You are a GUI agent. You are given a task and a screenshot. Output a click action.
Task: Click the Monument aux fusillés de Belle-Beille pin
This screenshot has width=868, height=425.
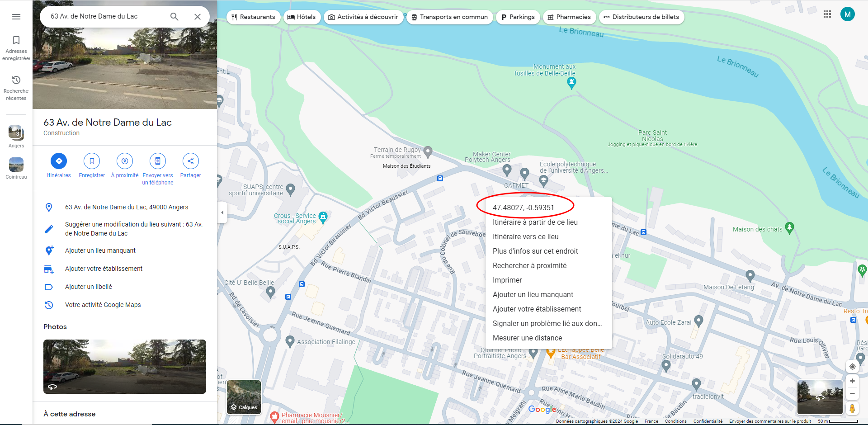coord(571,83)
